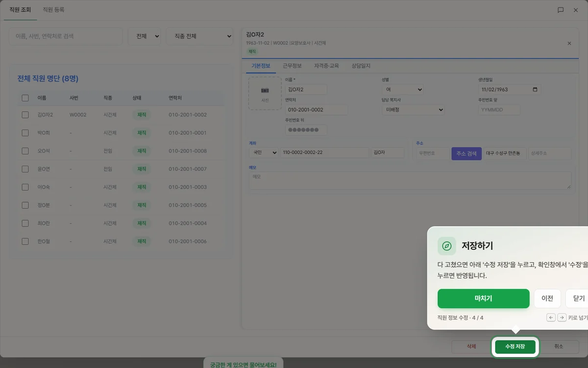588x368 pixels.
Task: Click the 재직 badge under 김O자2 header
Action: point(252,52)
